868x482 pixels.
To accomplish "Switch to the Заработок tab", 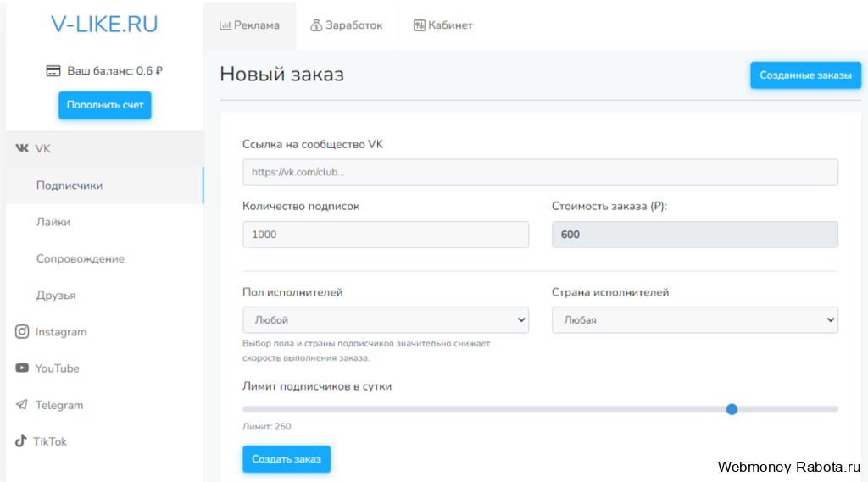I will tap(347, 25).
